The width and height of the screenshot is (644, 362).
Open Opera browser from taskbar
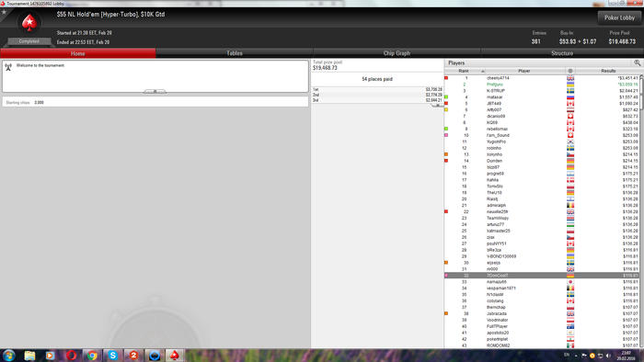(x=72, y=356)
